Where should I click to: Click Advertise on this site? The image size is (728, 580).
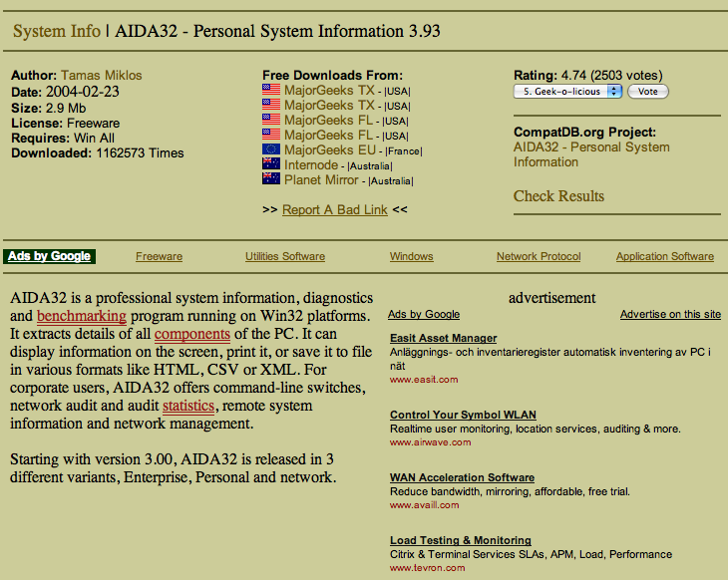670,314
